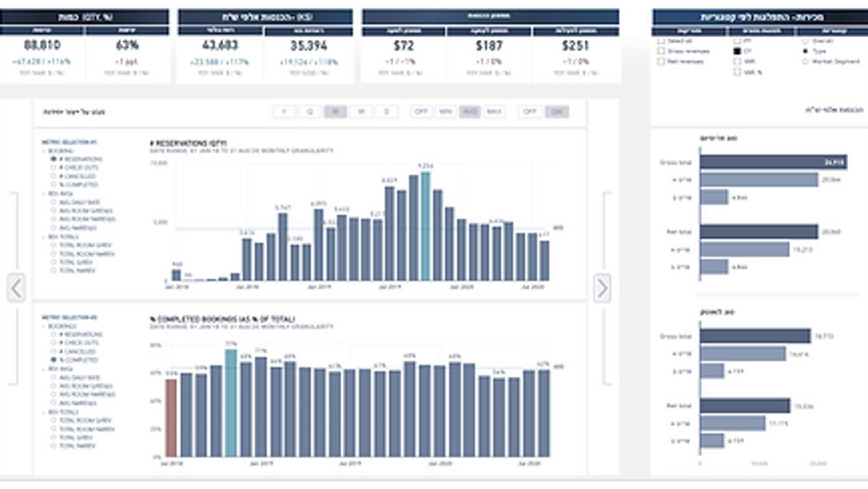Click the 63% KPI value
The width and height of the screenshot is (868, 489).
click(x=128, y=45)
